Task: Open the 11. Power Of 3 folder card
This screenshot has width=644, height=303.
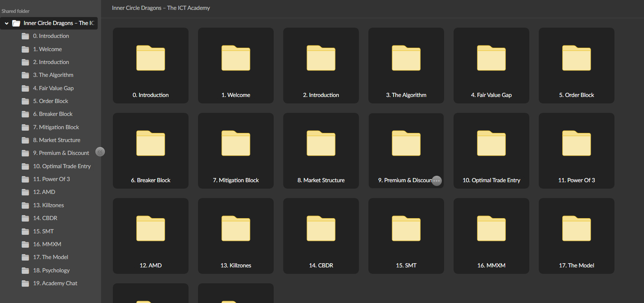Action: 577,151
